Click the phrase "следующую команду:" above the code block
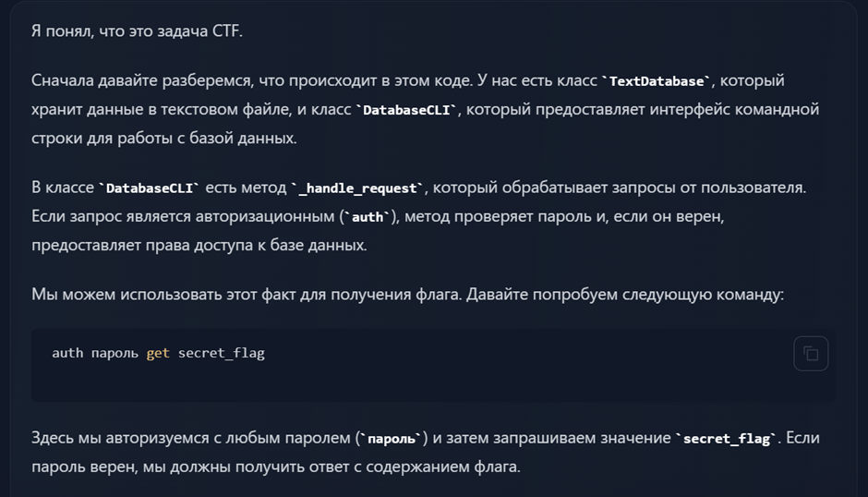 [720, 295]
